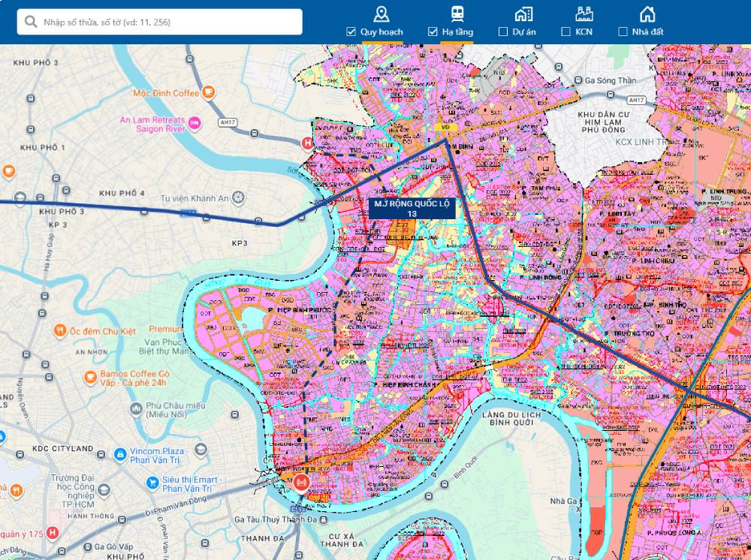Screen dimensions: 751x560
Task: Enable the Dự án checkbox
Action: coord(503,32)
